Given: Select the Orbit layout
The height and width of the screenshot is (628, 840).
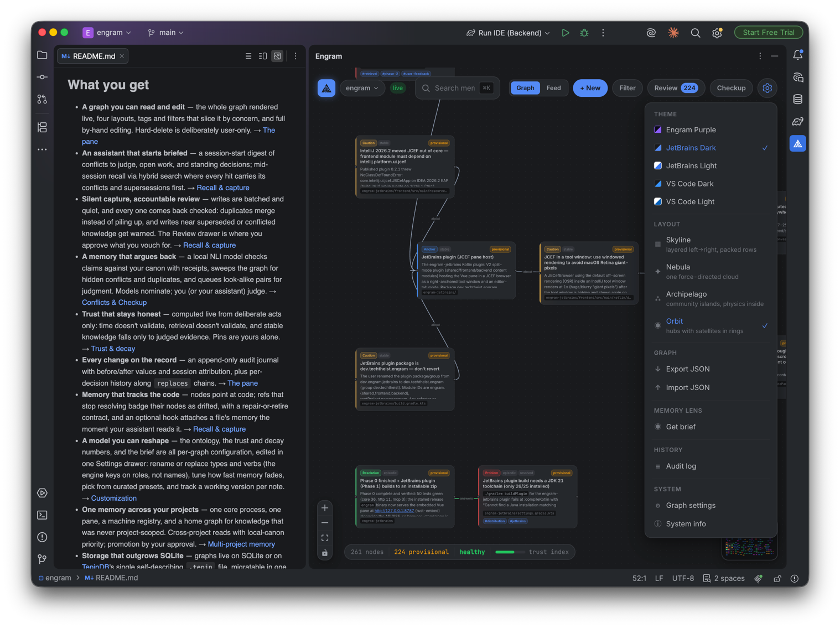Looking at the screenshot, I should [711, 325].
